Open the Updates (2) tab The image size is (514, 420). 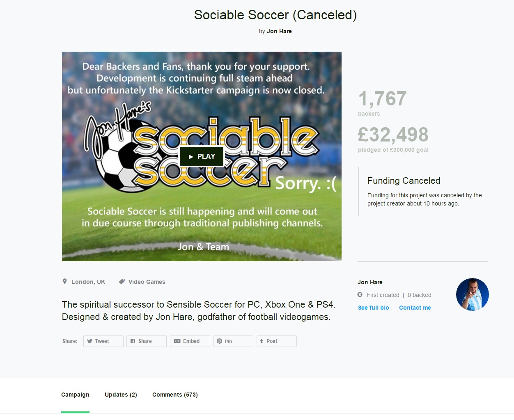(x=121, y=395)
